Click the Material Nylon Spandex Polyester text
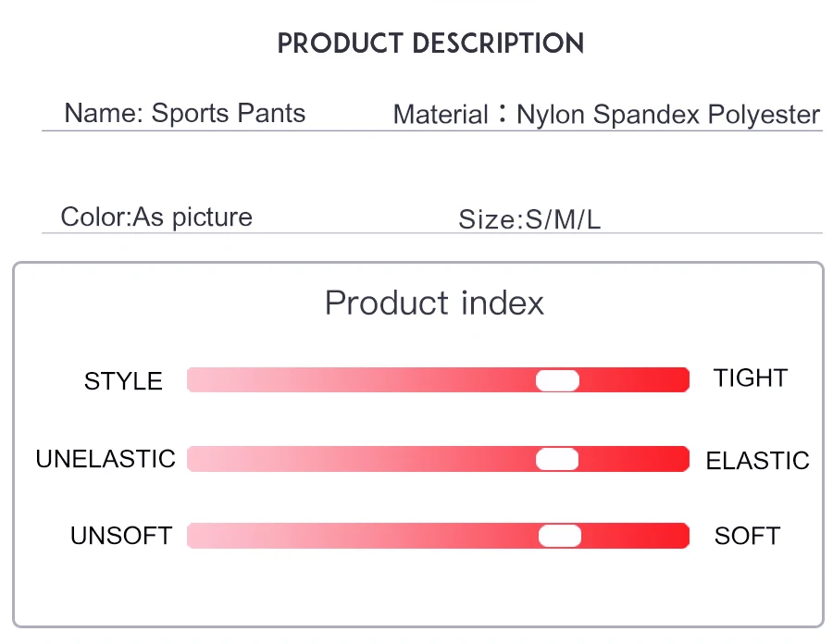This screenshot has width=833, height=644. pyautogui.click(x=606, y=114)
